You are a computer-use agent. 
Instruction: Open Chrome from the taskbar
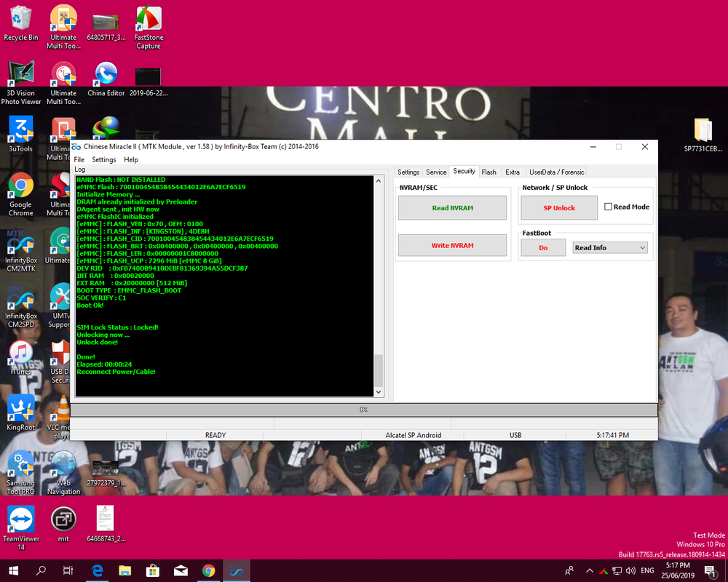click(x=208, y=571)
